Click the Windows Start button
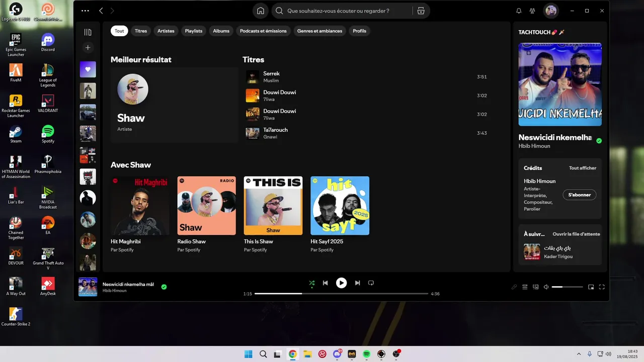 [x=249, y=354]
